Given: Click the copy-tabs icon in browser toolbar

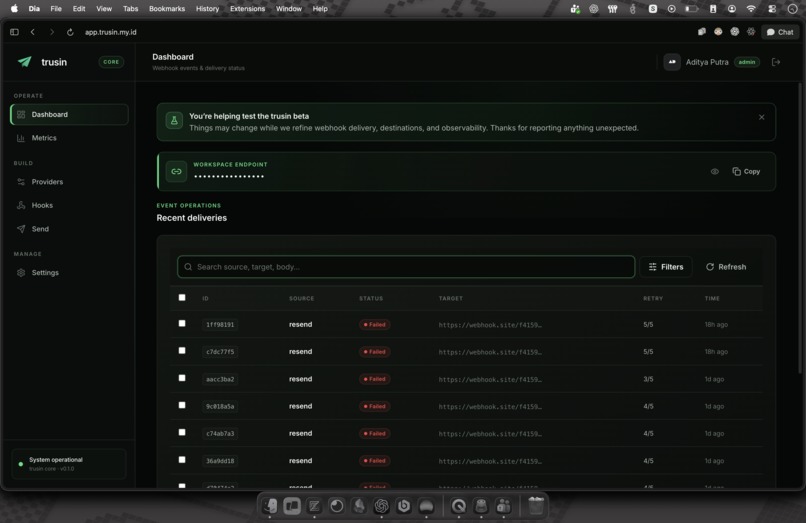Looking at the screenshot, I should pyautogui.click(x=702, y=32).
